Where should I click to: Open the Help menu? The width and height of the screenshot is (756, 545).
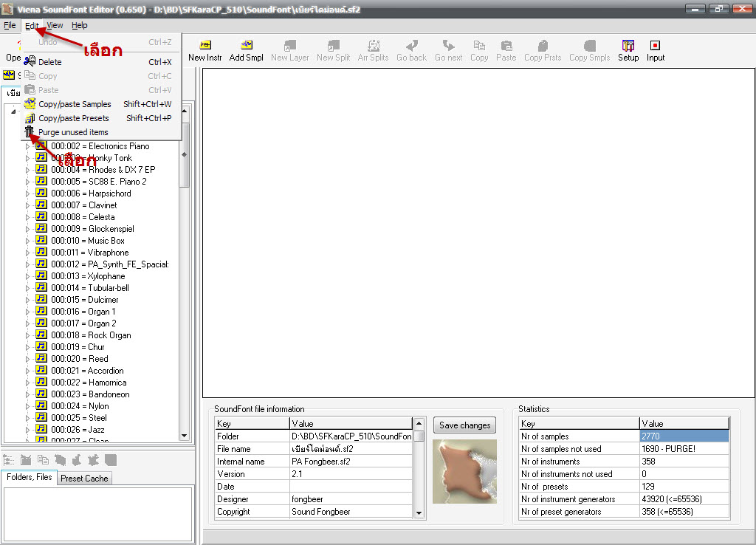click(x=79, y=25)
